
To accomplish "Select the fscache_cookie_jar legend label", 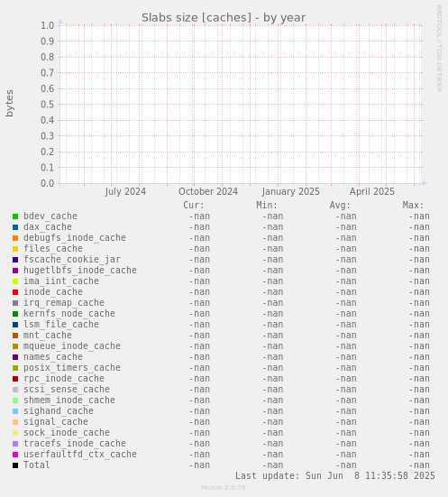I will pyautogui.click(x=72, y=259).
